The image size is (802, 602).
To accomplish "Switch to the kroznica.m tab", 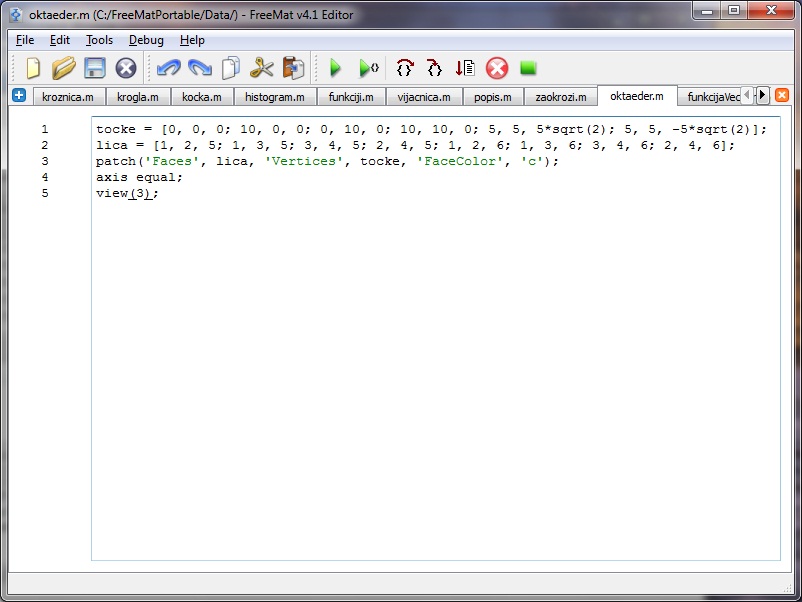I will pyautogui.click(x=68, y=97).
